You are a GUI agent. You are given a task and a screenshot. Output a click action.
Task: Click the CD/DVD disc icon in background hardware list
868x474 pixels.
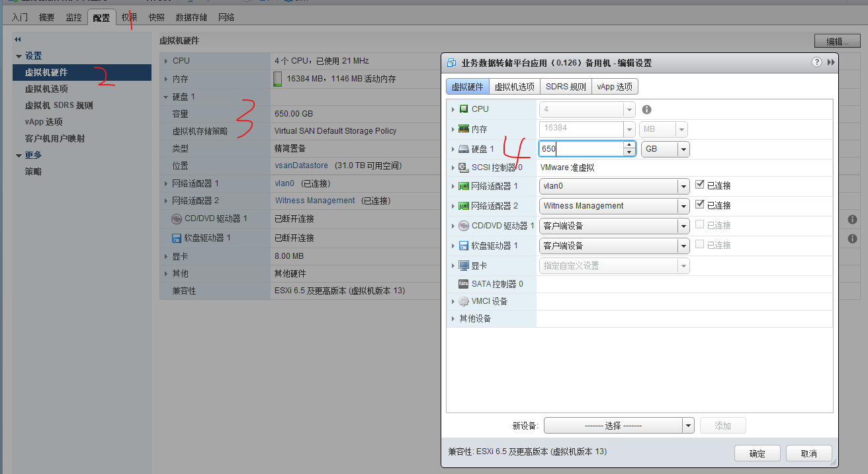(x=177, y=218)
